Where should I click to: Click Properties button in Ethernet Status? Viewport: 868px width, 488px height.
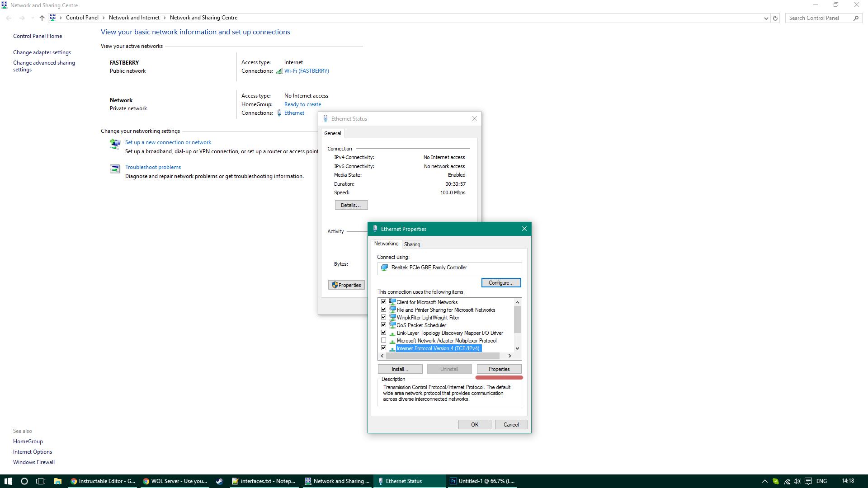pyautogui.click(x=346, y=285)
